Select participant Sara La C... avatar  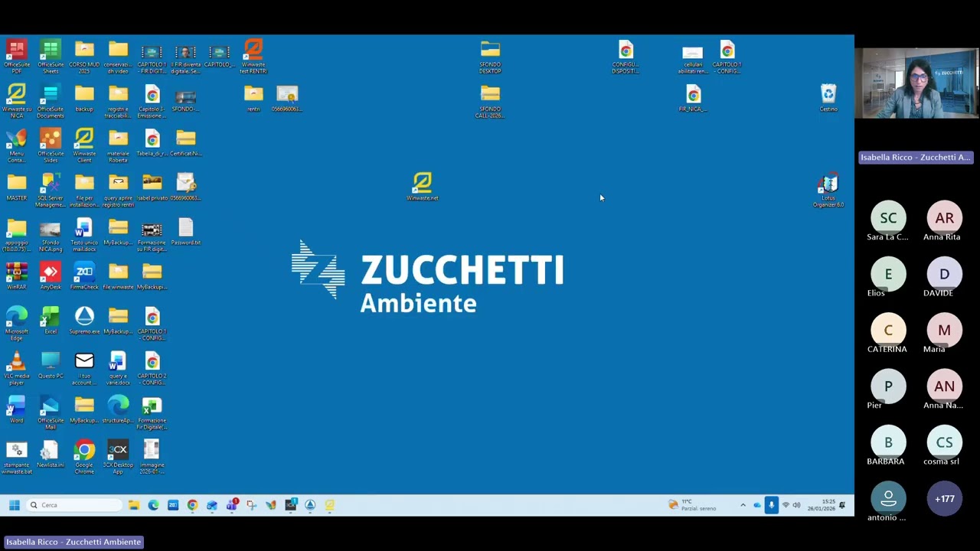coord(888,218)
